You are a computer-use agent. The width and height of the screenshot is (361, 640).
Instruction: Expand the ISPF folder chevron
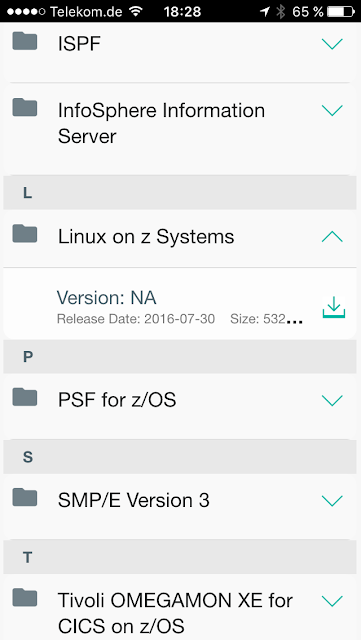pos(332,44)
